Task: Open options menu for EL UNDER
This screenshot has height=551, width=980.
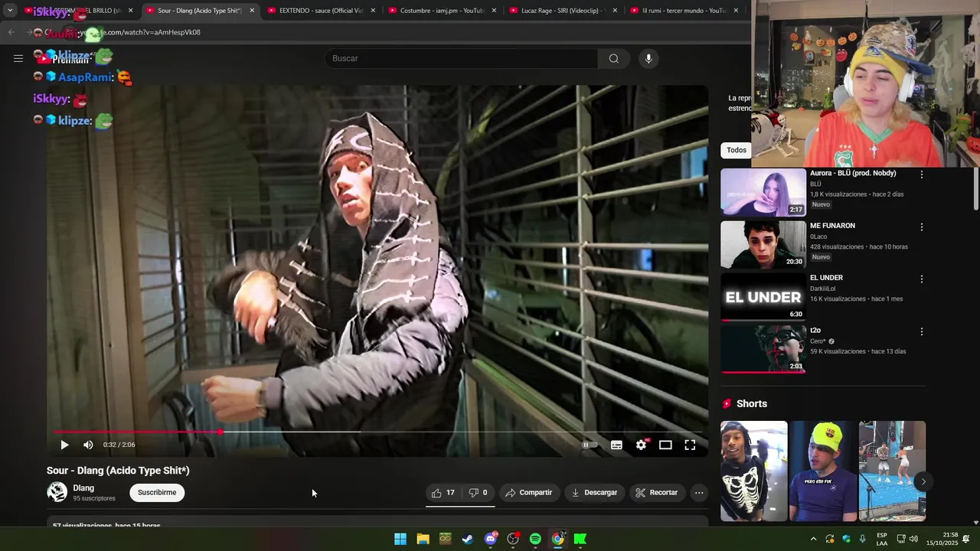Action: (x=922, y=279)
